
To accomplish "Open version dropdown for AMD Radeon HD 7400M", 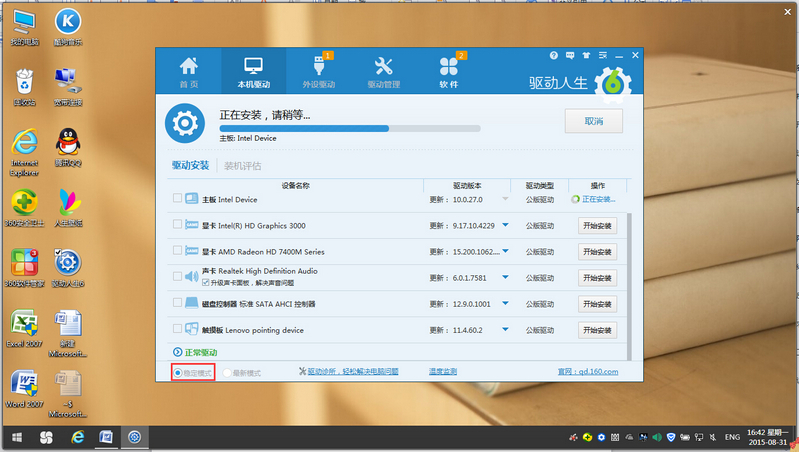I will pos(505,252).
